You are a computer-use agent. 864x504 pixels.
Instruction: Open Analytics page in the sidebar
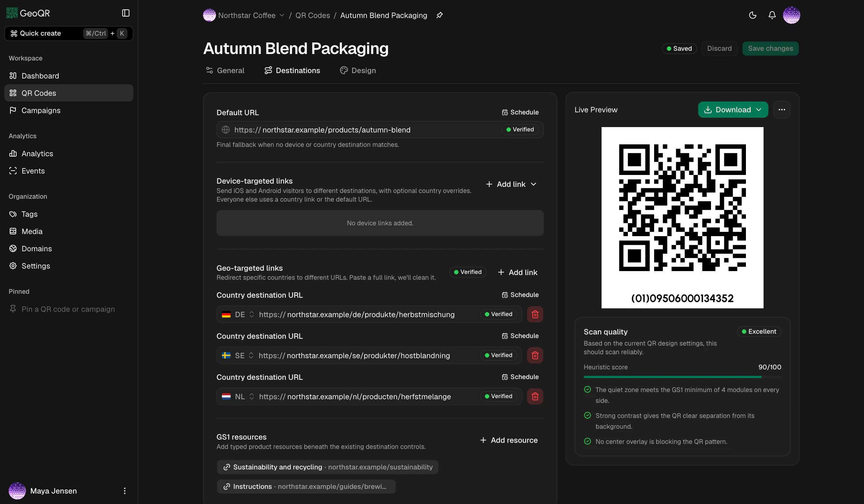tap(69, 153)
